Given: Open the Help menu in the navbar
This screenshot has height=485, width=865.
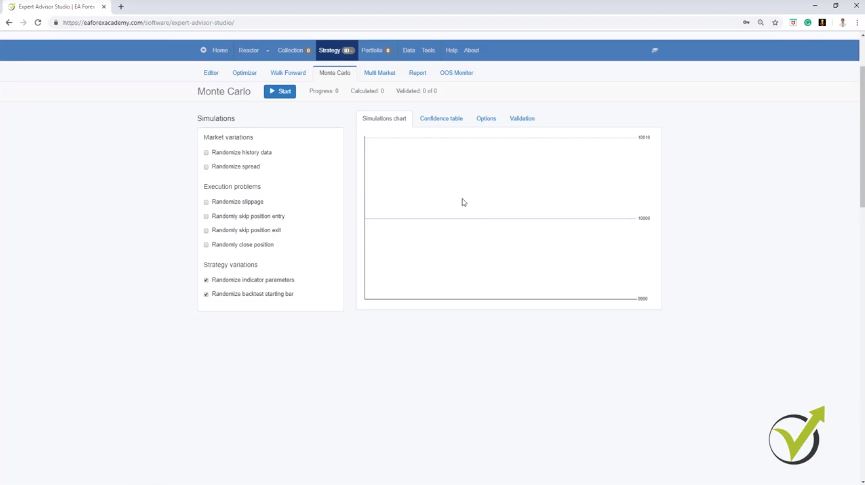Looking at the screenshot, I should click(451, 50).
